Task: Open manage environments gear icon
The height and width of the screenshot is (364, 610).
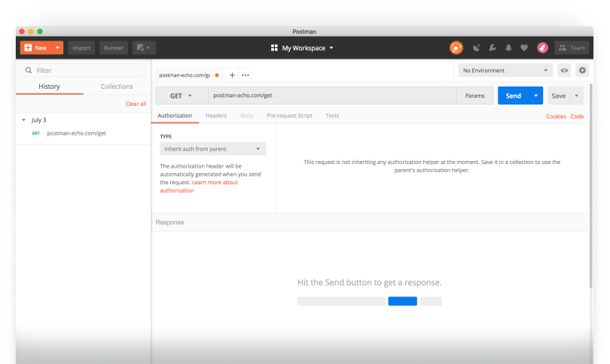Action: 582,70
